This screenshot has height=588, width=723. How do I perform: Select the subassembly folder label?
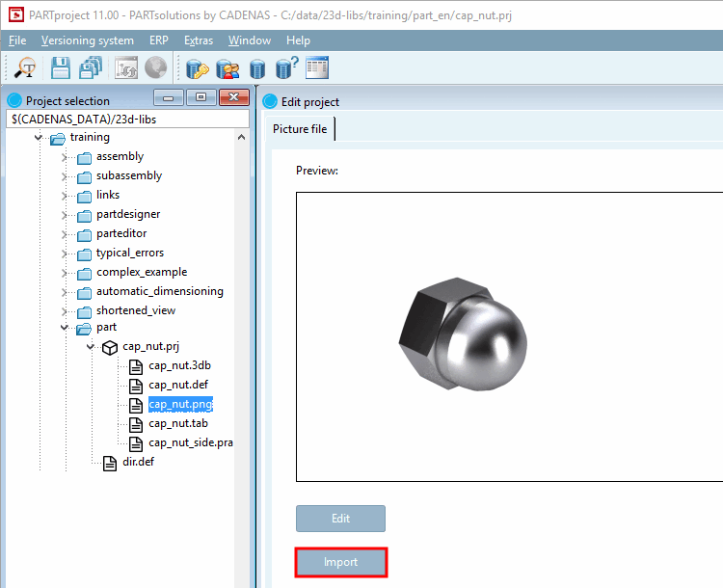pyautogui.click(x=129, y=175)
